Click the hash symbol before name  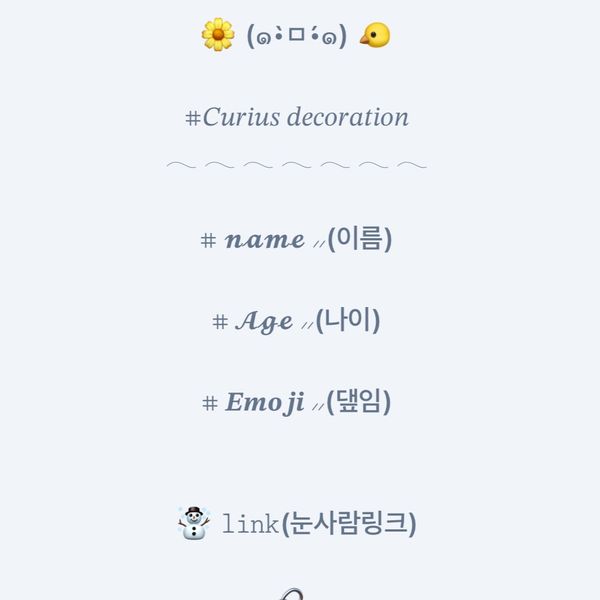(208, 241)
